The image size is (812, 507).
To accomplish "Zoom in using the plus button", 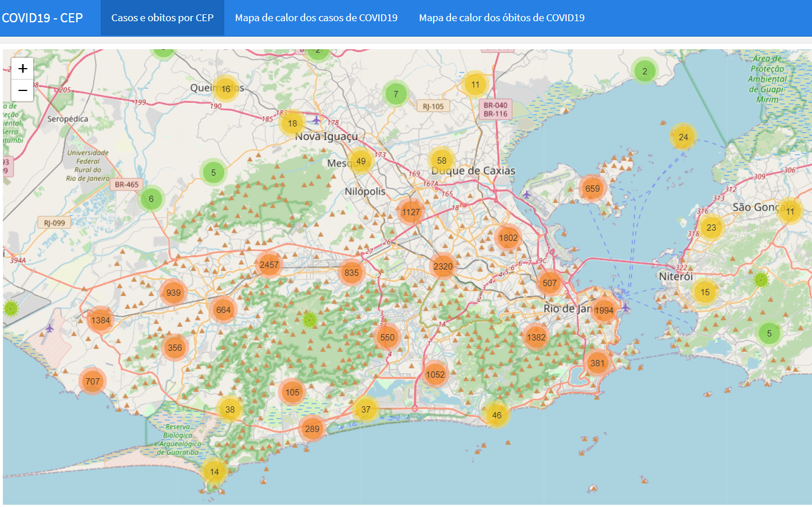I will (x=22, y=69).
